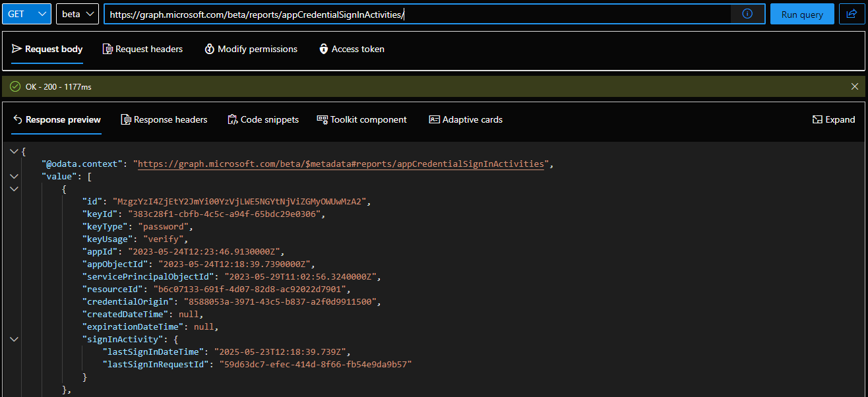
Task: Collapse the root JSON object chevron
Action: point(15,152)
